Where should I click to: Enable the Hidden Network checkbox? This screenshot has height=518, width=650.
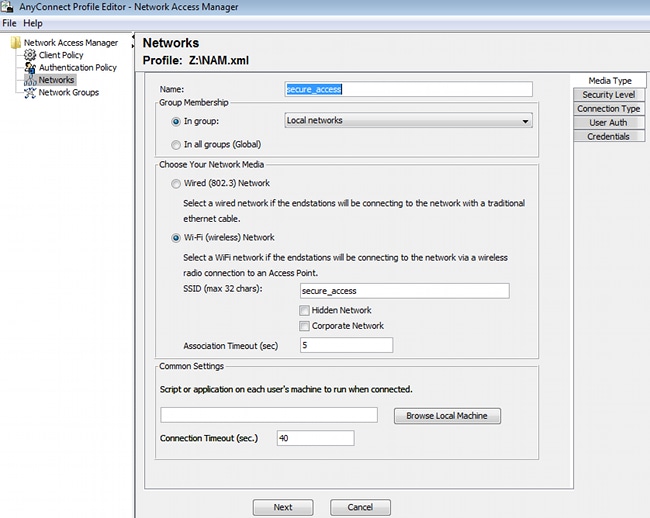click(304, 310)
